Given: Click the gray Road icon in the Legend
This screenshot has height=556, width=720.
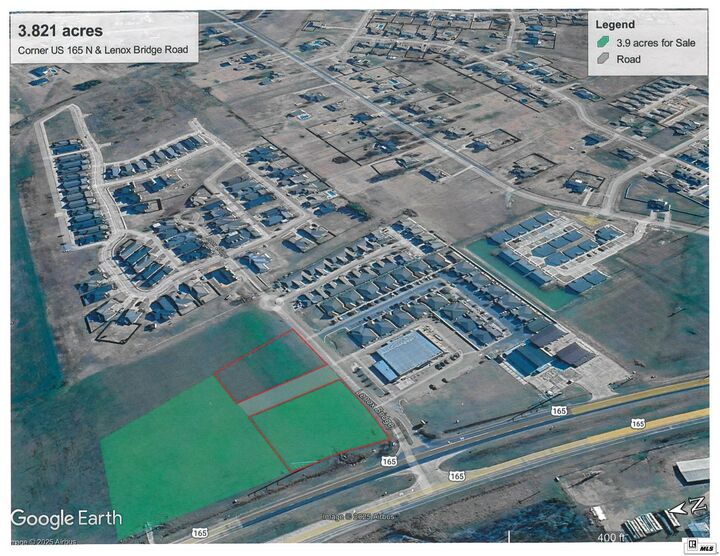Looking at the screenshot, I should coord(602,59).
